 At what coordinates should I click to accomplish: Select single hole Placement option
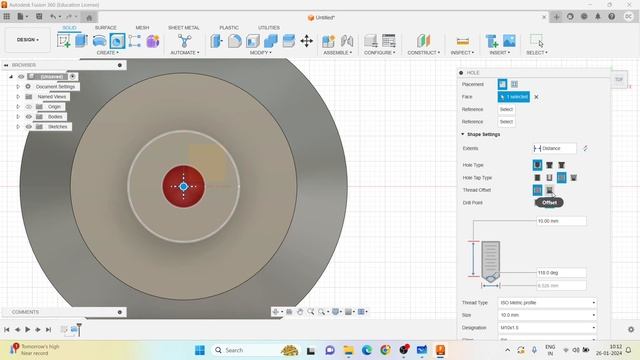tap(502, 84)
